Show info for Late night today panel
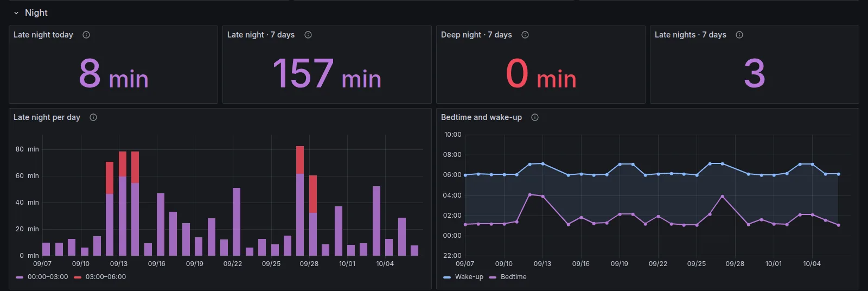This screenshot has width=868, height=291. pos(86,35)
